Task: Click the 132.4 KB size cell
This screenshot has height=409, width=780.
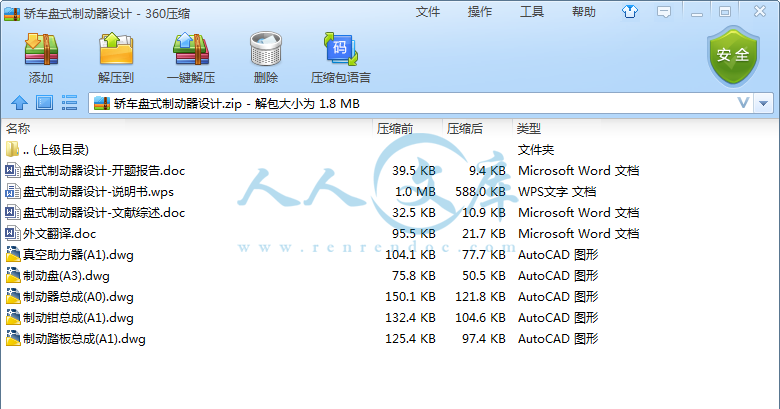Action: pyautogui.click(x=410, y=317)
